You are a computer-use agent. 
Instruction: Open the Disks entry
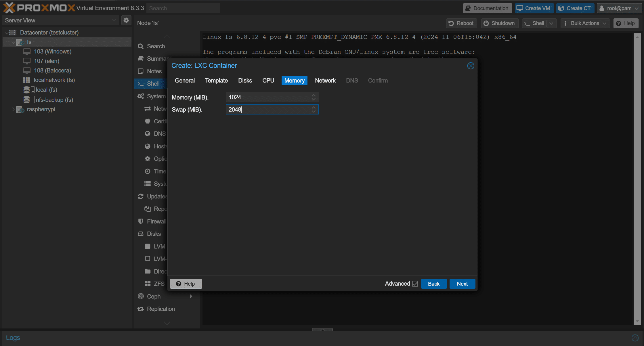149,234
